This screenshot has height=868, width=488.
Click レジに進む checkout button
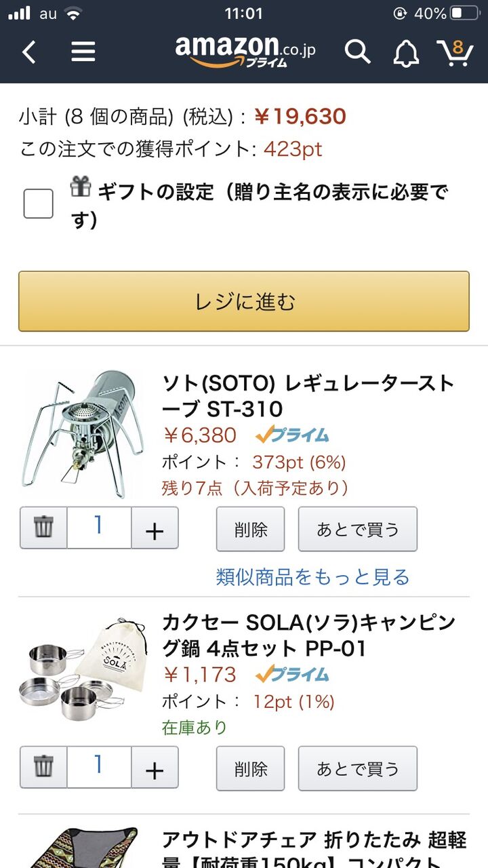click(244, 302)
